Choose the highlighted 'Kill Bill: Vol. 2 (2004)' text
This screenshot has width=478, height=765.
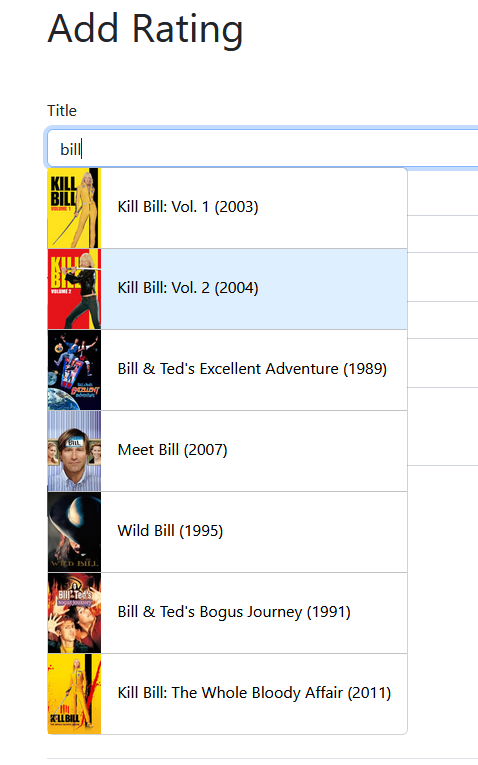(188, 288)
